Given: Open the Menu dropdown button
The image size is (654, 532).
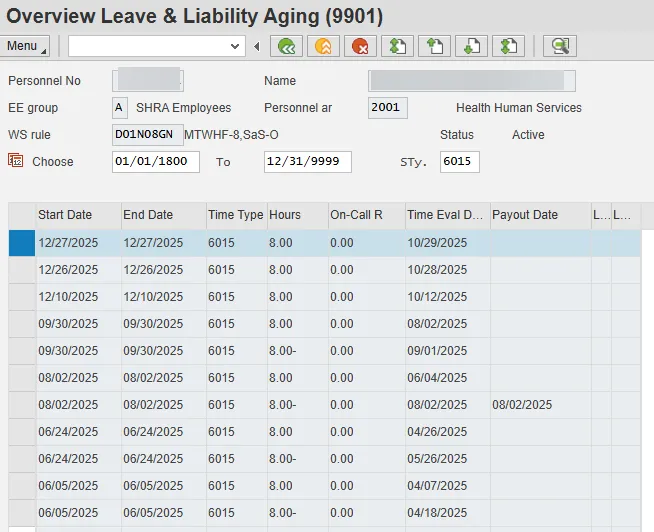Looking at the screenshot, I should (x=26, y=46).
